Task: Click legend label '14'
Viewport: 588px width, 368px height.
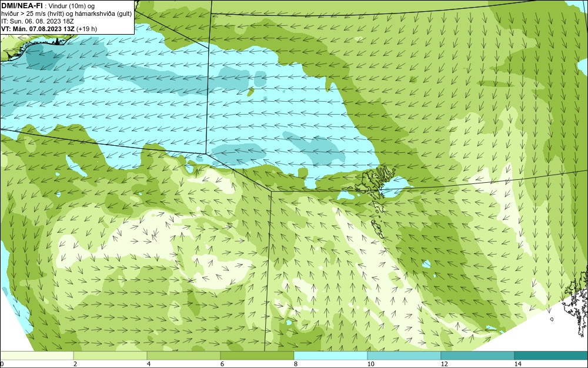Action: coord(518,364)
